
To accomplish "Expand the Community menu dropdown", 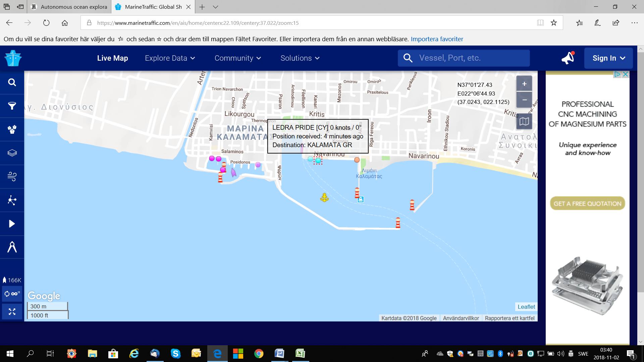I will [237, 58].
